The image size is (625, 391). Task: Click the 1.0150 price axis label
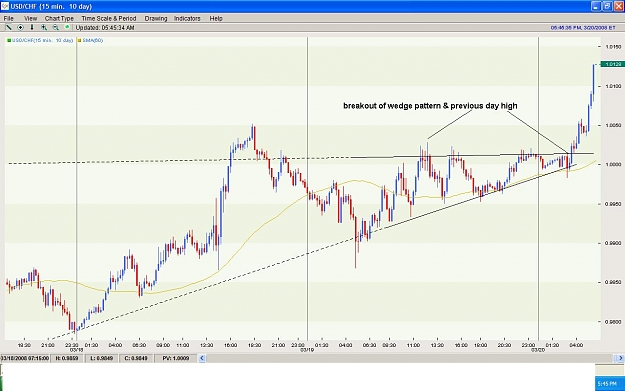tap(613, 47)
